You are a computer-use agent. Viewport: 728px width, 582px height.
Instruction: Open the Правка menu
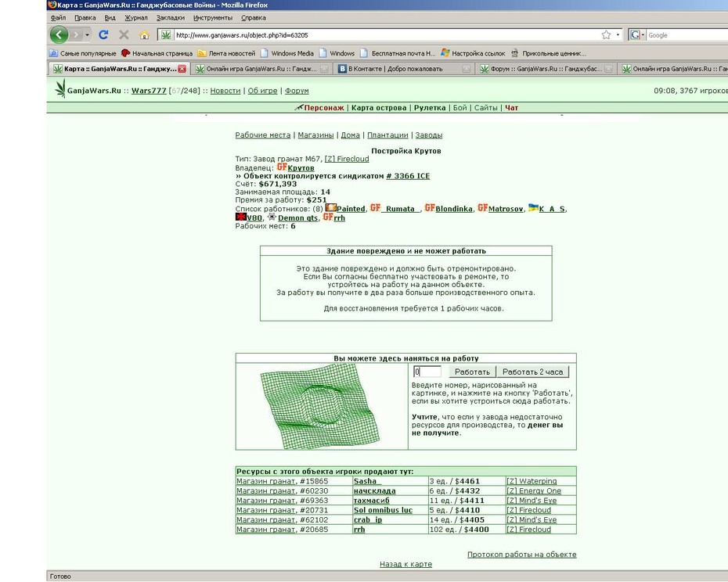85,18
